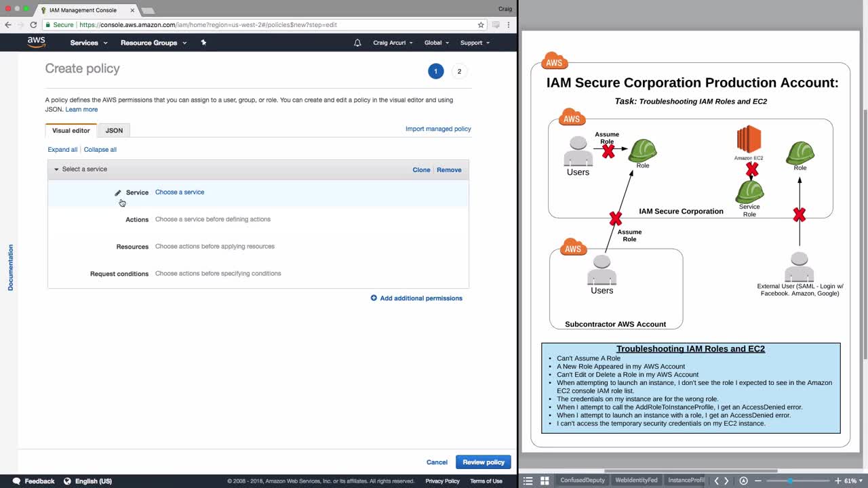The image size is (868, 488).
Task: Click the circled A icon in diagram toolbar
Action: [x=744, y=481]
